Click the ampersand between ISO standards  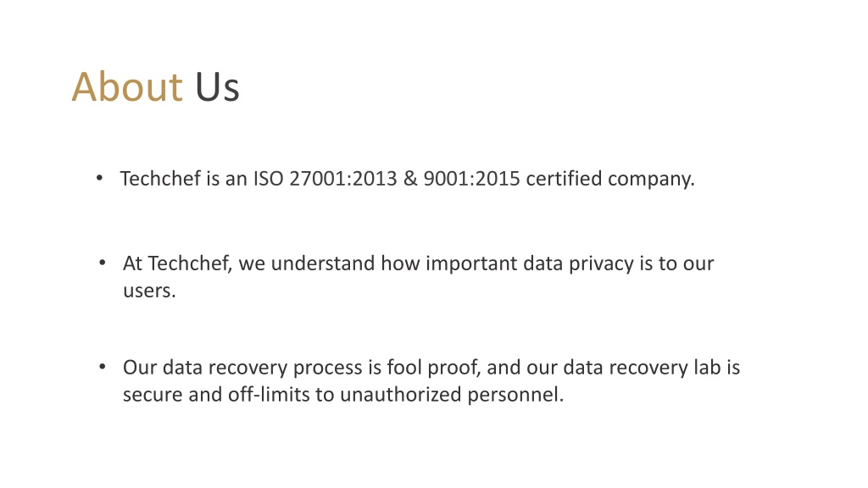point(410,179)
